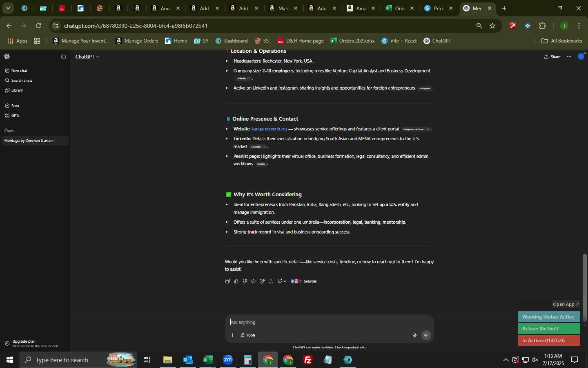Viewport: 588px width, 368px height.
Task: Switch to Orders Excel tab
Action: coord(400,8)
